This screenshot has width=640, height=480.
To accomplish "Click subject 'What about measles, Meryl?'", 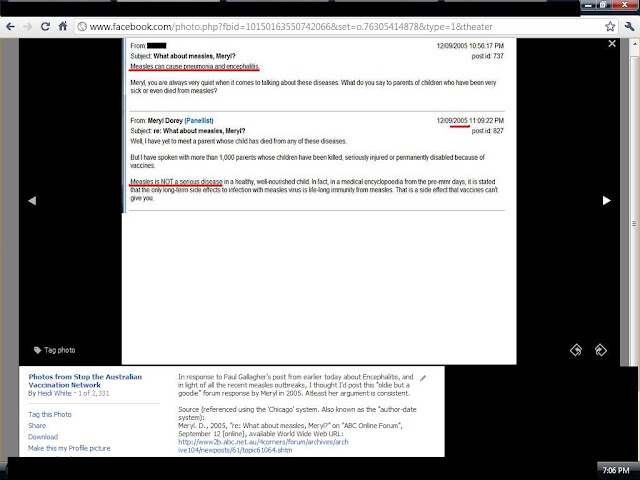I will click(x=194, y=56).
